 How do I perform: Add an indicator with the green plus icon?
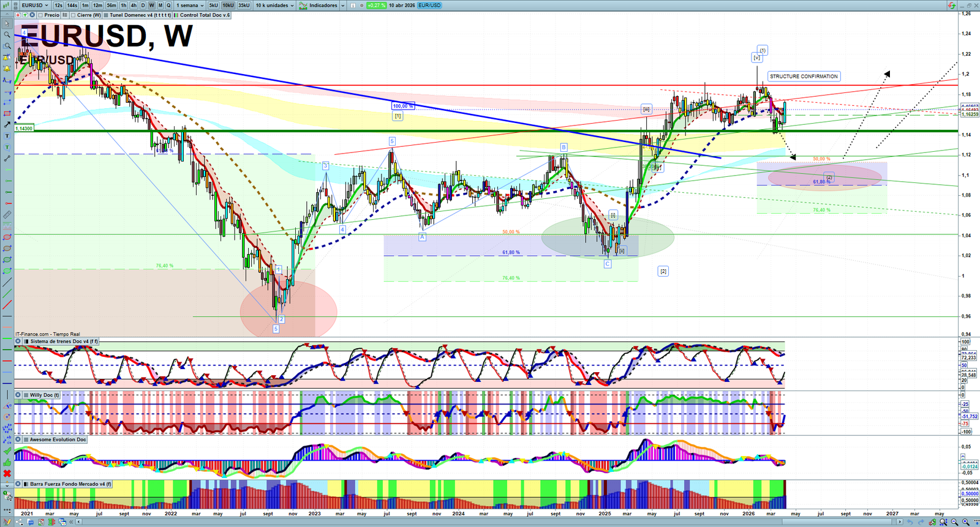tap(25, 15)
